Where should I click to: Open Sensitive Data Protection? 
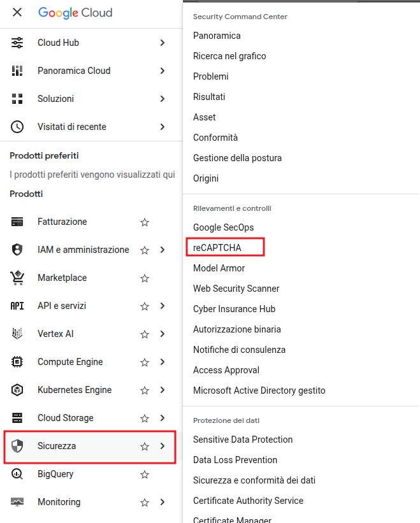[x=243, y=440]
